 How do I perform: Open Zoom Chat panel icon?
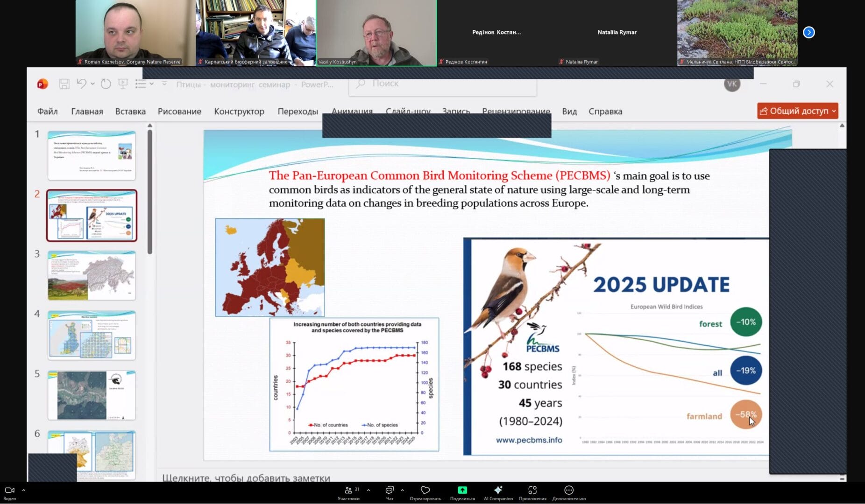(390, 490)
